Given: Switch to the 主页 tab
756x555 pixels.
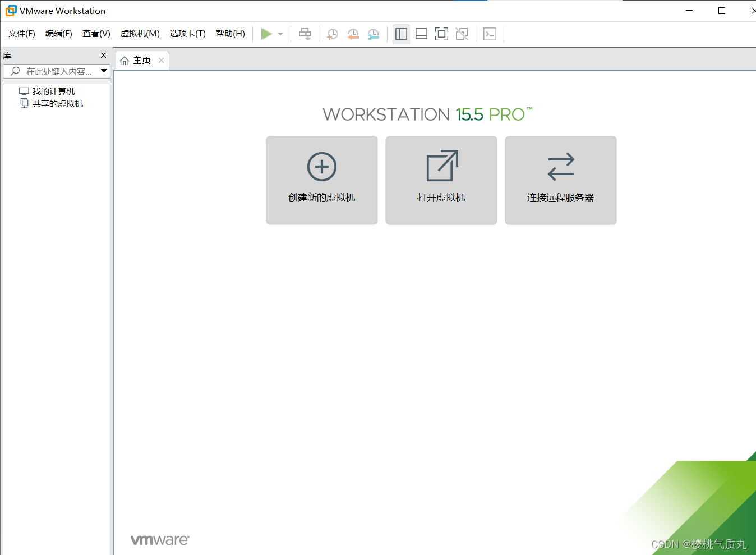Looking at the screenshot, I should point(141,60).
